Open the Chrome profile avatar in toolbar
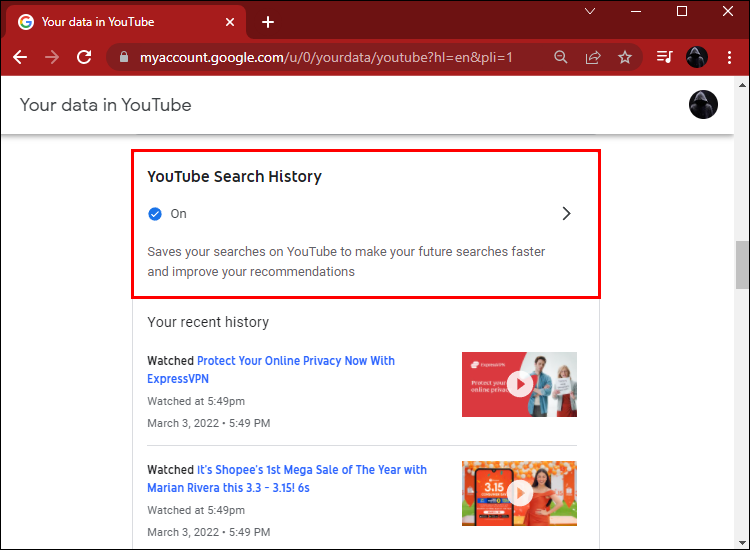This screenshot has height=550, width=750. coord(697,57)
